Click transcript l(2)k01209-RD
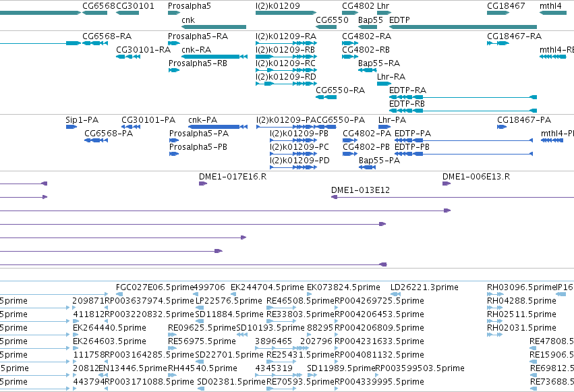The height and width of the screenshot is (392, 574). [x=286, y=84]
